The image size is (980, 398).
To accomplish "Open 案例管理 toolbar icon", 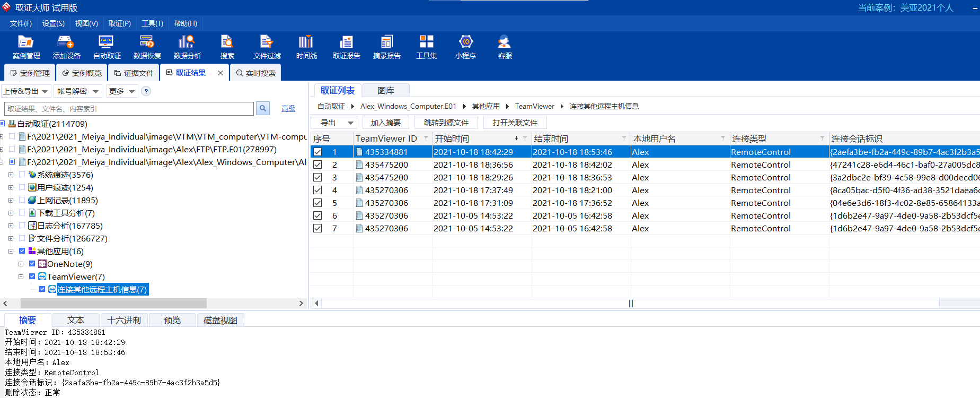I will point(26,47).
